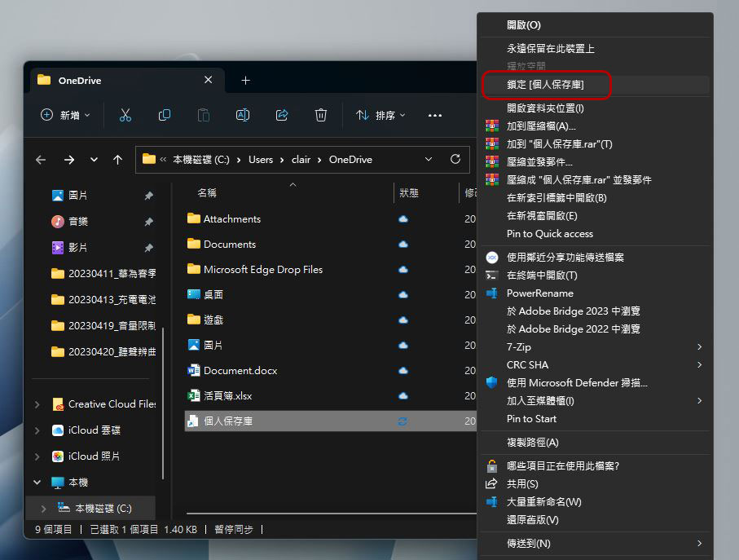Open the See more ellipsis menu
The image size is (739, 560).
pyautogui.click(x=434, y=115)
